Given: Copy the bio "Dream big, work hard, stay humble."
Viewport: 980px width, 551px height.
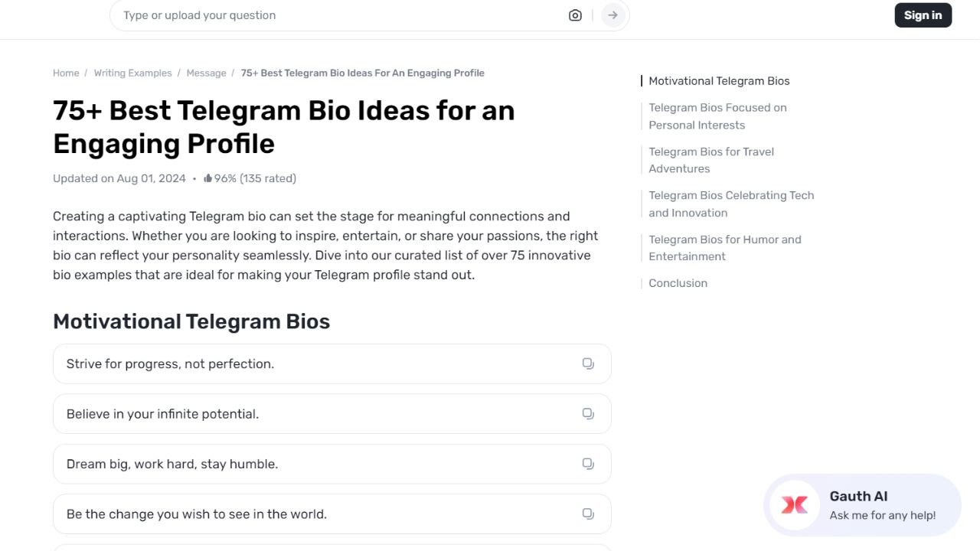Looking at the screenshot, I should [x=588, y=464].
